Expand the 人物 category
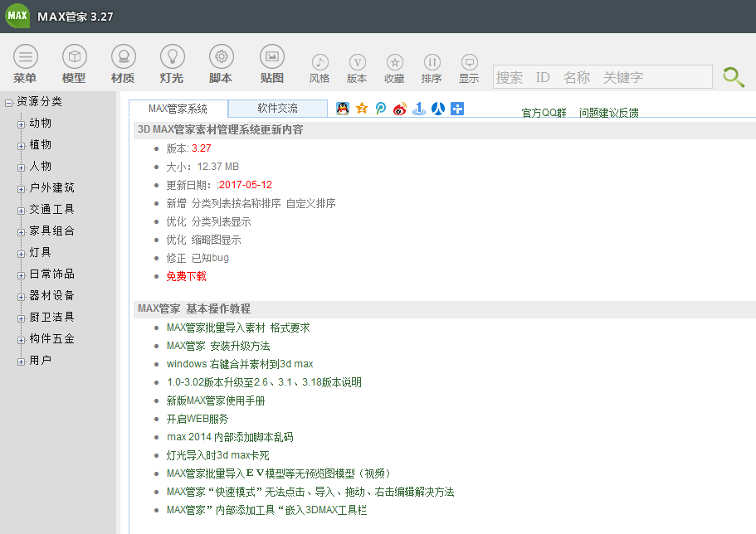756x534 pixels. tap(21, 167)
